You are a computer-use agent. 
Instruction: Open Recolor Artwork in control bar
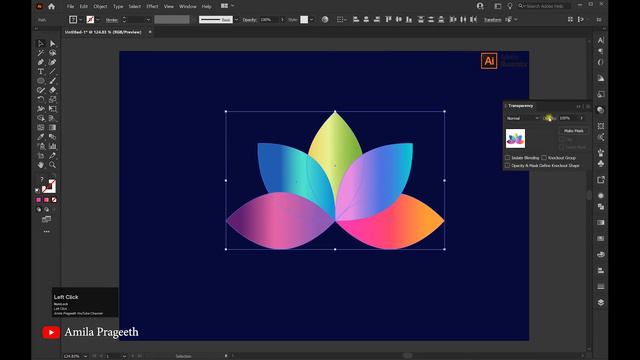(325, 20)
